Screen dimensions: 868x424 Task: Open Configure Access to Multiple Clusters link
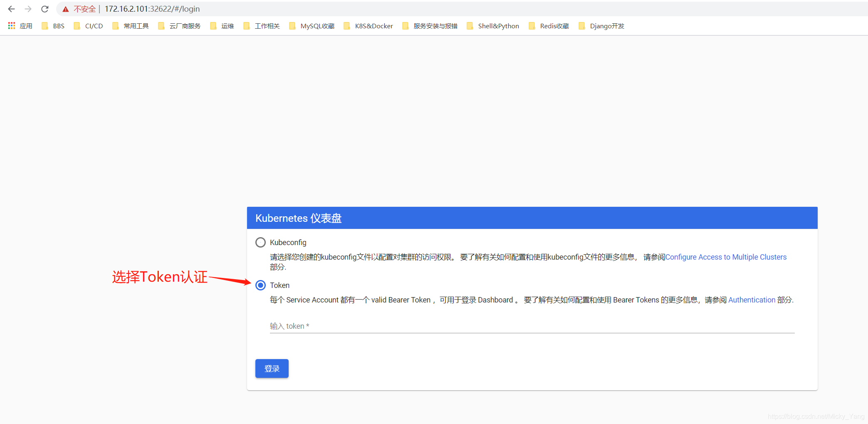[726, 257]
